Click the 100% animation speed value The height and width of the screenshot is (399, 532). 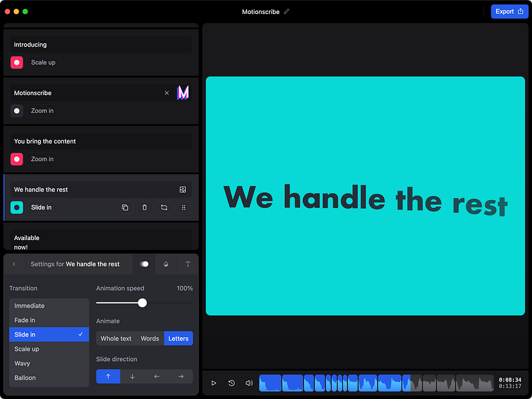184,288
